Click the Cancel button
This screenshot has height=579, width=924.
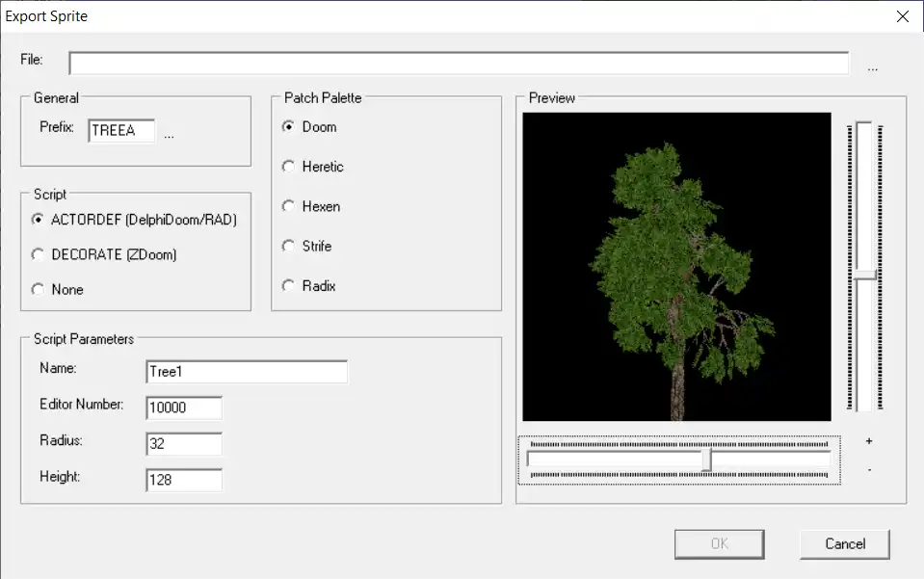[x=844, y=543]
